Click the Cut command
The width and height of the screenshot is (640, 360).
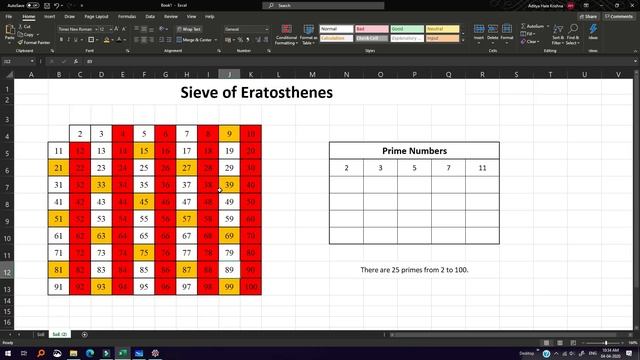pyautogui.click(x=25, y=27)
